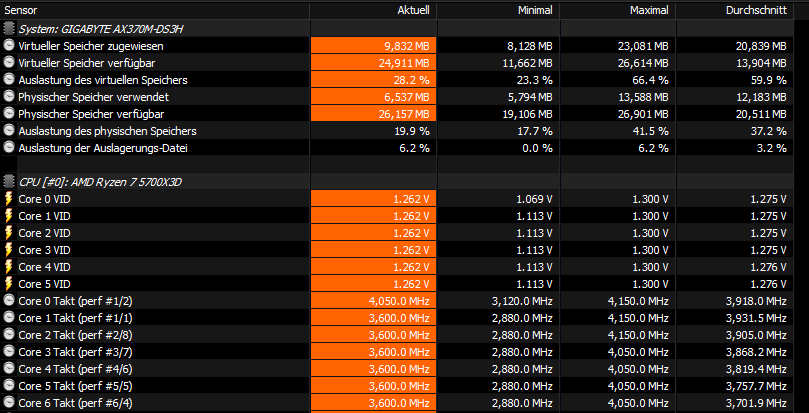
Task: Click the lightning bolt icon of Core 2 VID
Action: (9, 233)
